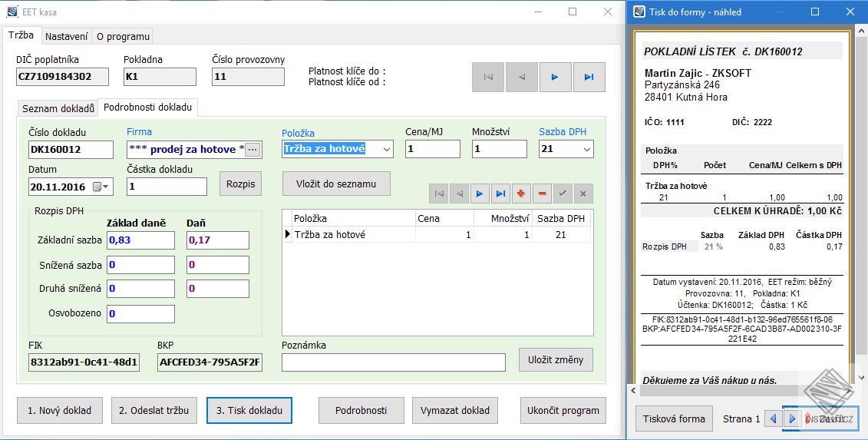Jump to first item in items navigator
868x440 pixels.
coord(438,194)
